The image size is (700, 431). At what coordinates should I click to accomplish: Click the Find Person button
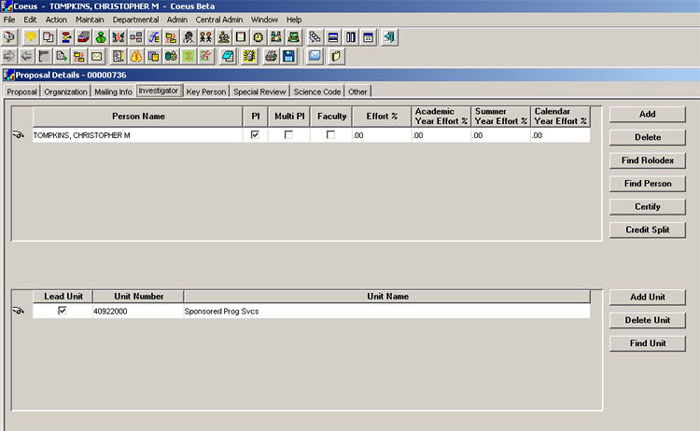pos(647,184)
